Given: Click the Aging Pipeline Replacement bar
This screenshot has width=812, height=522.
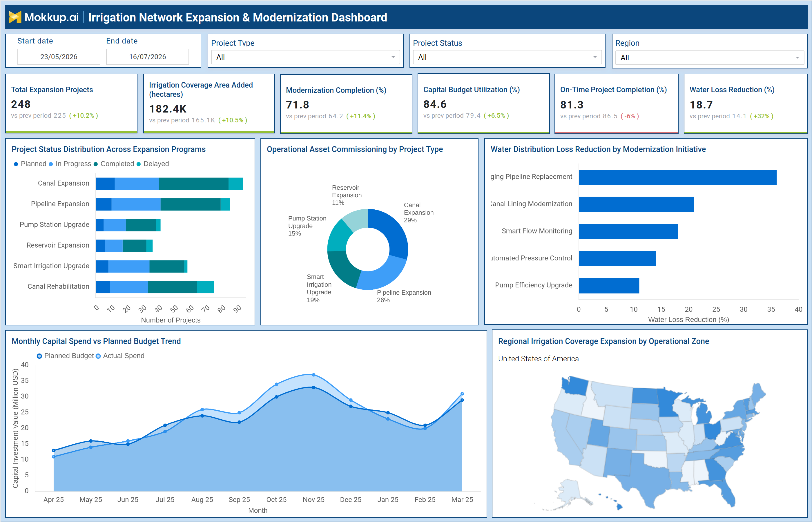Looking at the screenshot, I should [677, 177].
